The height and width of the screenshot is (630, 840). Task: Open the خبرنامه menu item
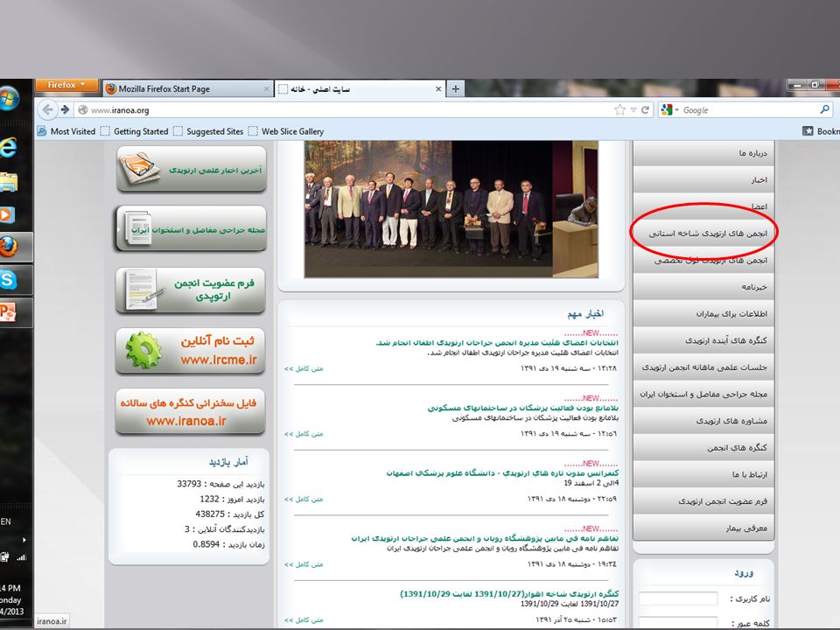[x=703, y=287]
